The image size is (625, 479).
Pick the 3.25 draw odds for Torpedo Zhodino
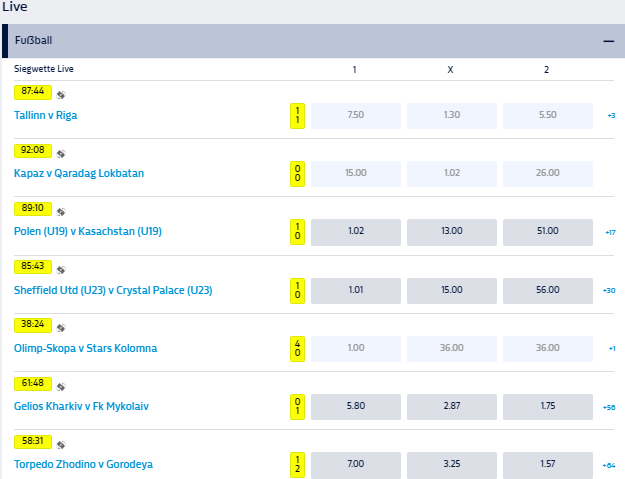(451, 465)
